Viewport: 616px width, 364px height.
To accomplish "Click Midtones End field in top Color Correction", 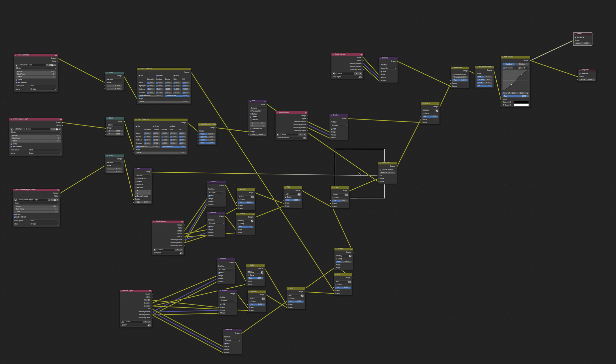I will 177,96.
